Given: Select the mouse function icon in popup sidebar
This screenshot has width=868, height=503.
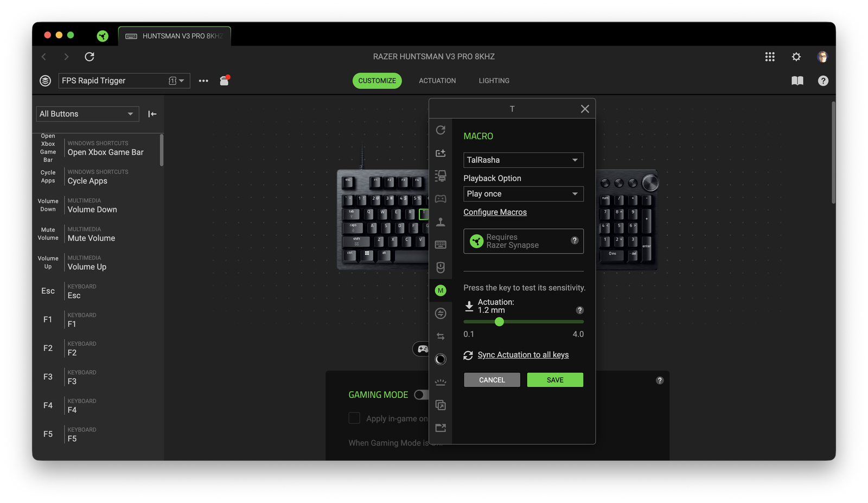Looking at the screenshot, I should click(441, 267).
